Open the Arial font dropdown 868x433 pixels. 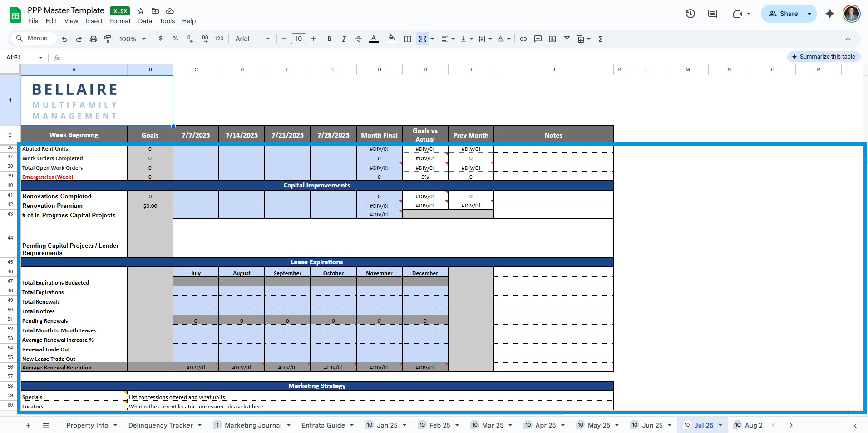(252, 39)
